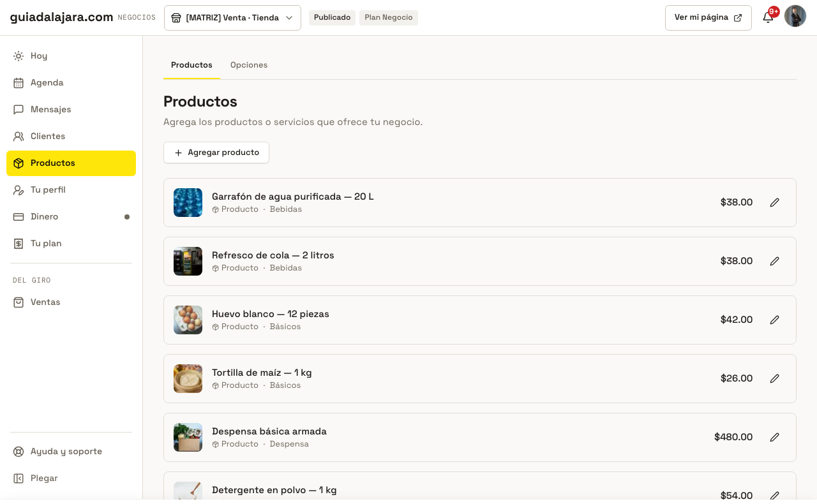The height and width of the screenshot is (504, 817).
Task: Open the Refresco de cola product thumbnail
Action: point(188,261)
